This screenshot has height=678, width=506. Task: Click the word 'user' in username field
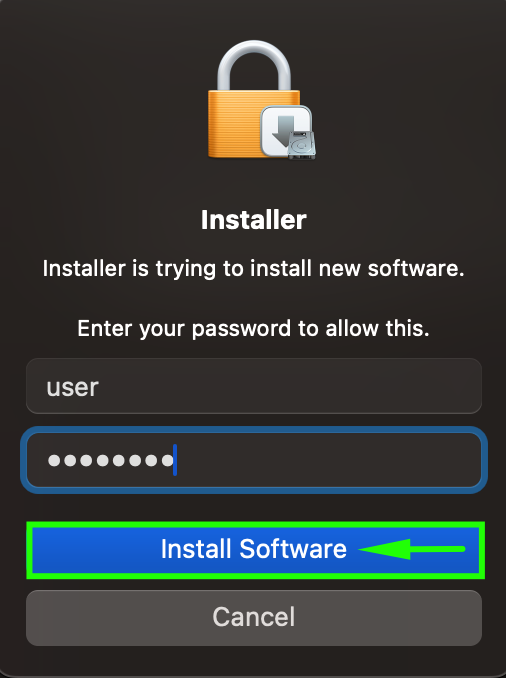coord(73,387)
